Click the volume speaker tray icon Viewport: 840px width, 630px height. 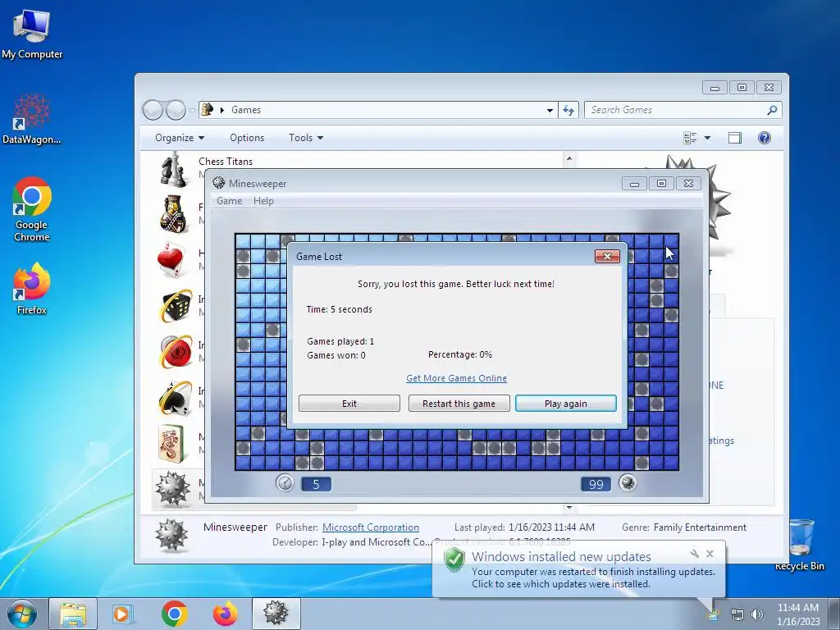pyautogui.click(x=756, y=614)
